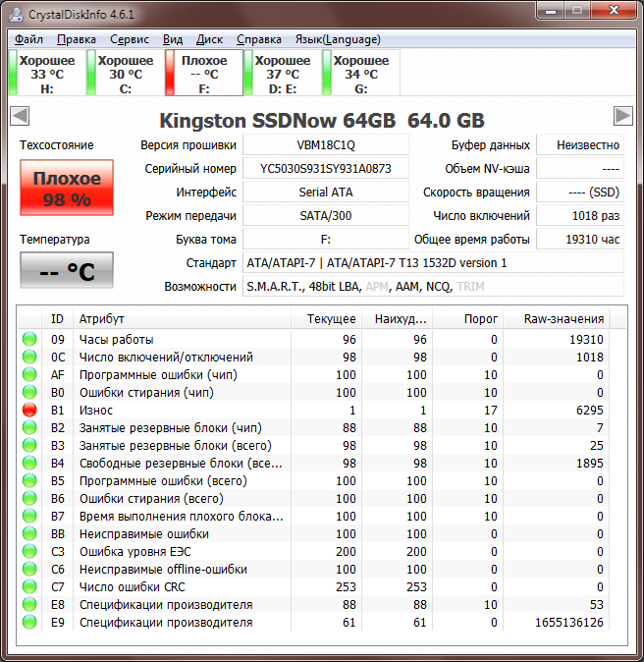The image size is (644, 662).
Task: Click green status icon for row C7
Action: [29, 586]
